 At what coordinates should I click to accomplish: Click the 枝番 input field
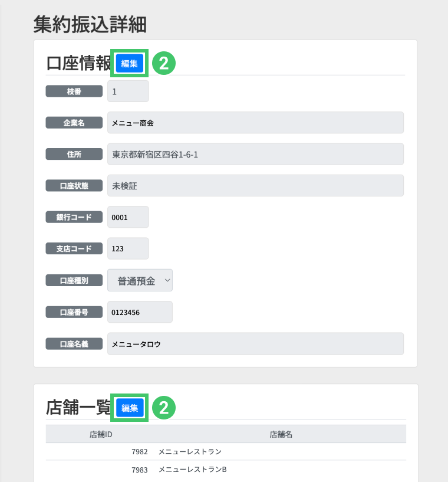(128, 91)
